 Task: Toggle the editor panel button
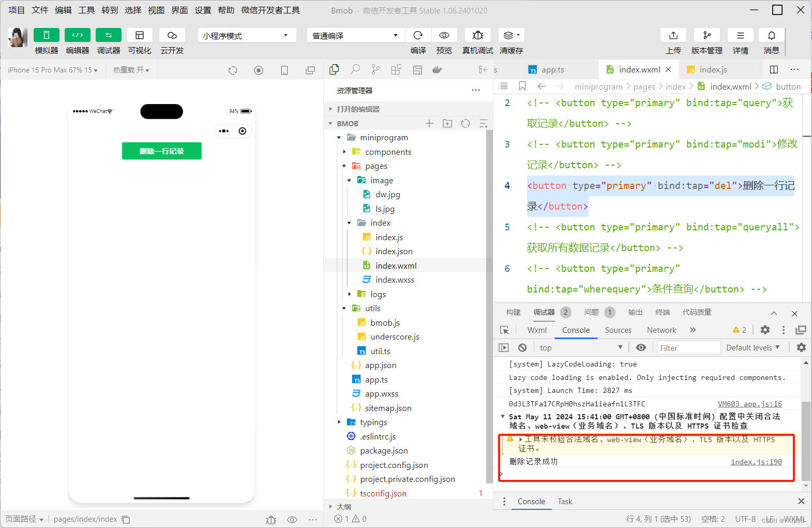pyautogui.click(x=78, y=35)
